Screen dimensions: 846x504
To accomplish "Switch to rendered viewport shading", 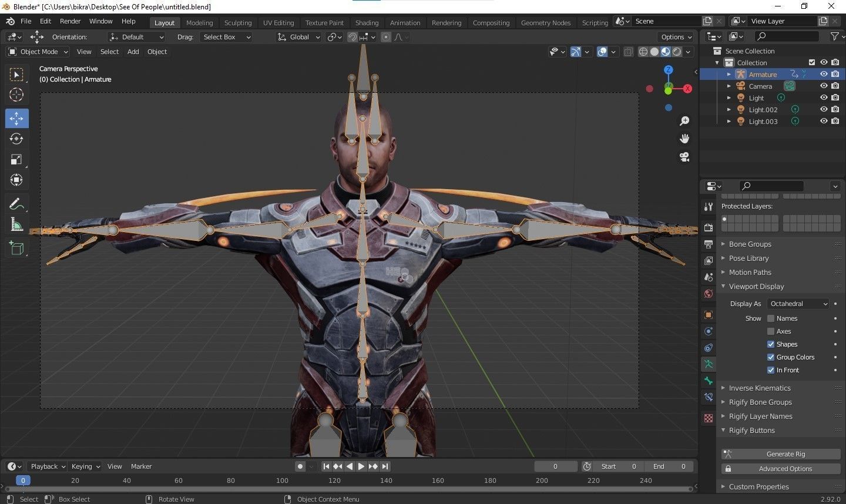I will [x=677, y=52].
